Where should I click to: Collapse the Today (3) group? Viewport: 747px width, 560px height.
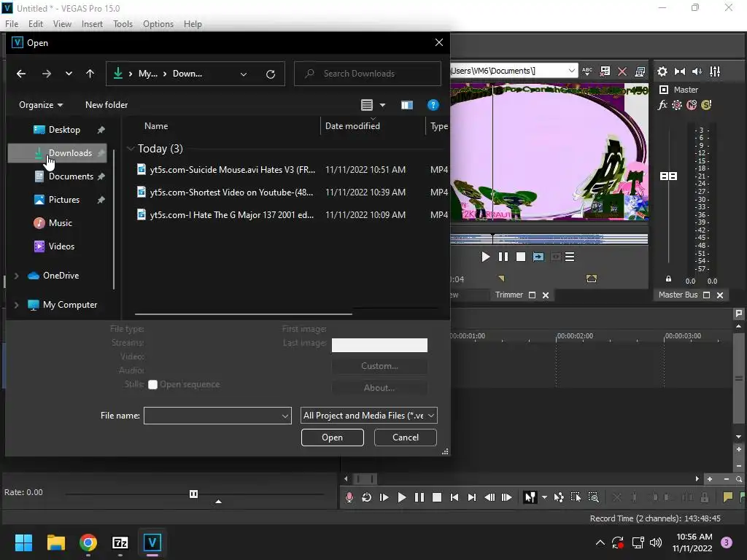131,149
